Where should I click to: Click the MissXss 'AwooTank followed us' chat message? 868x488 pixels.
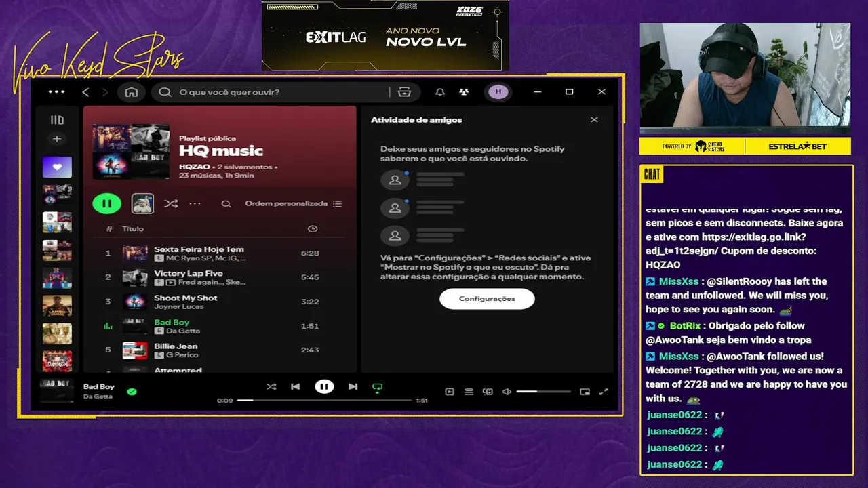pos(746,378)
